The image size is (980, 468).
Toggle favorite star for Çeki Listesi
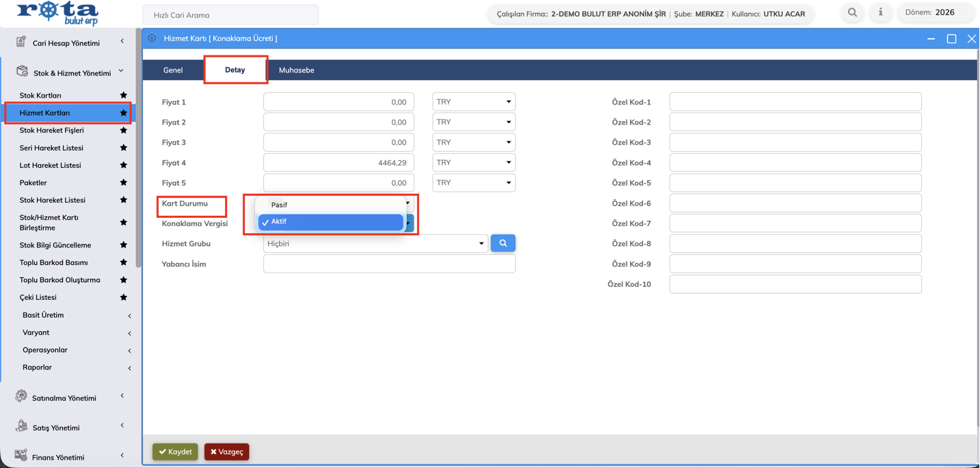(123, 297)
